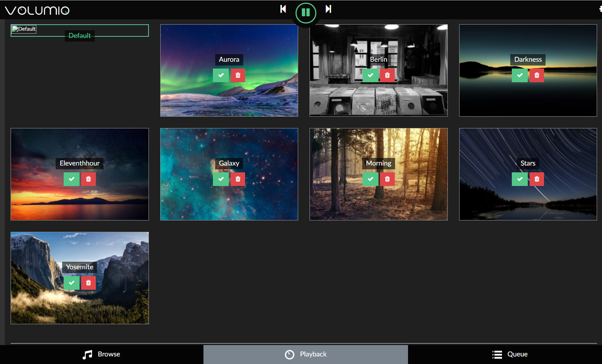The height and width of the screenshot is (364, 602).
Task: Click the Morning background thumbnail
Action: [x=378, y=174]
